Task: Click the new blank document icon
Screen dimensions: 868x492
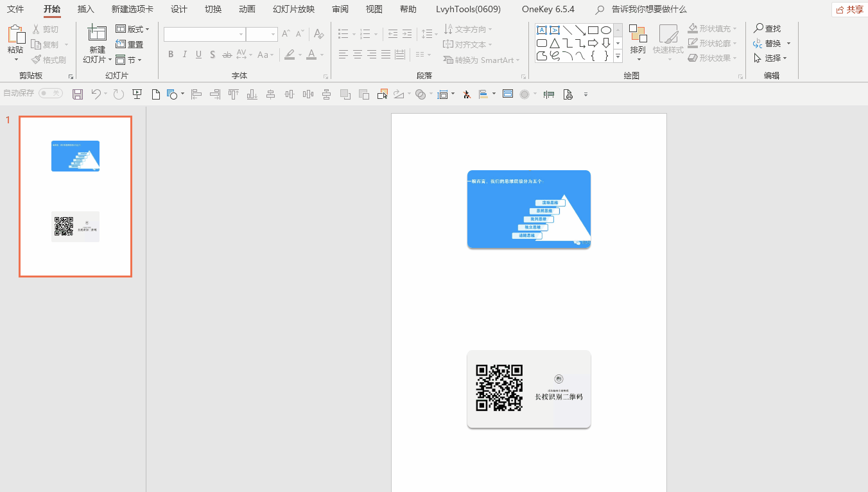Action: 155,94
